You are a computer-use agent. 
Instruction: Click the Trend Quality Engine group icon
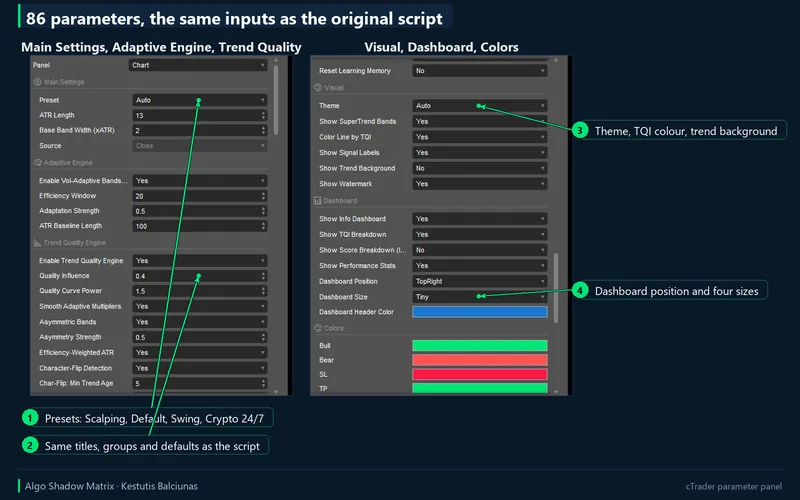37,243
